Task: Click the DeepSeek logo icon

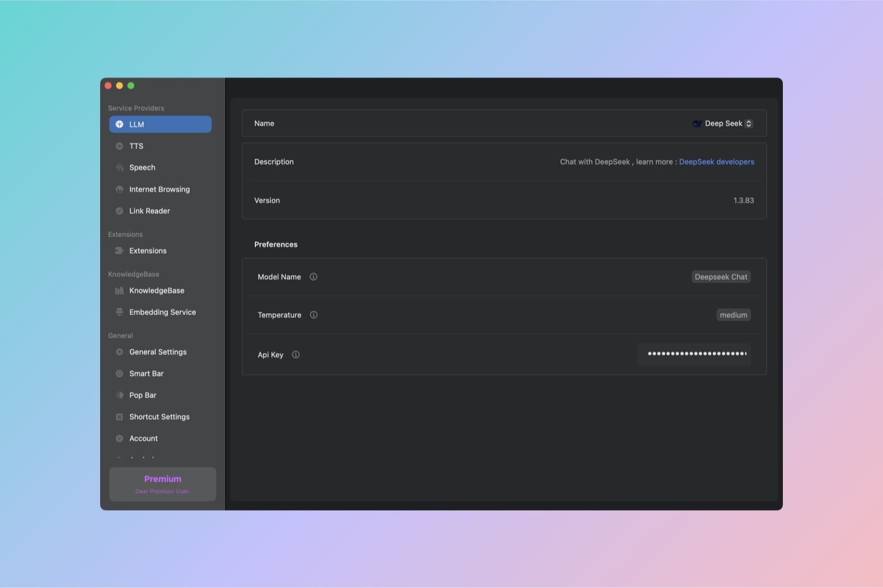Action: click(696, 123)
